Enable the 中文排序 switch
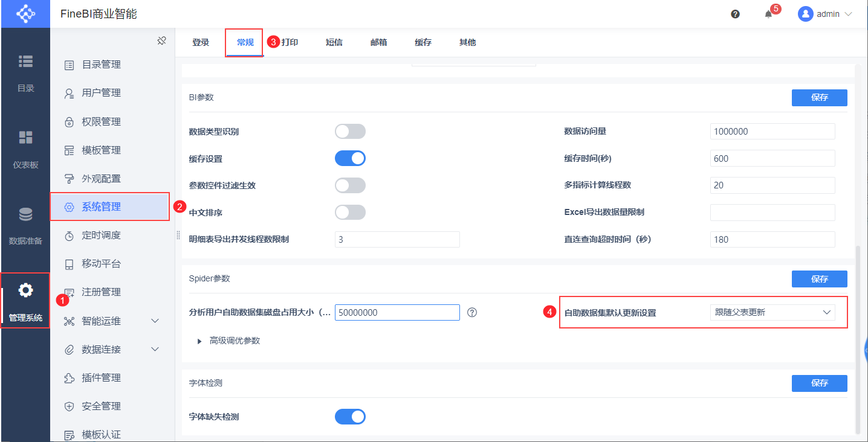Image resolution: width=868 pixels, height=442 pixels. [x=350, y=213]
